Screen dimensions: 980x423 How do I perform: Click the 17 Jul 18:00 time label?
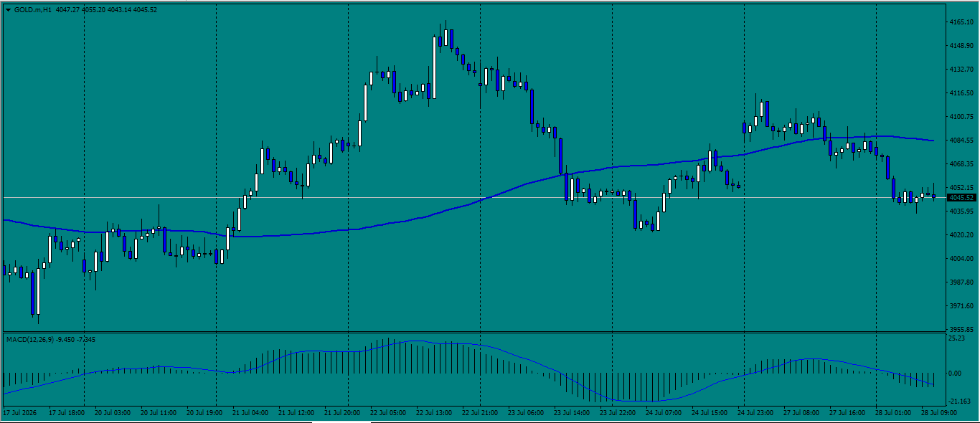click(67, 413)
